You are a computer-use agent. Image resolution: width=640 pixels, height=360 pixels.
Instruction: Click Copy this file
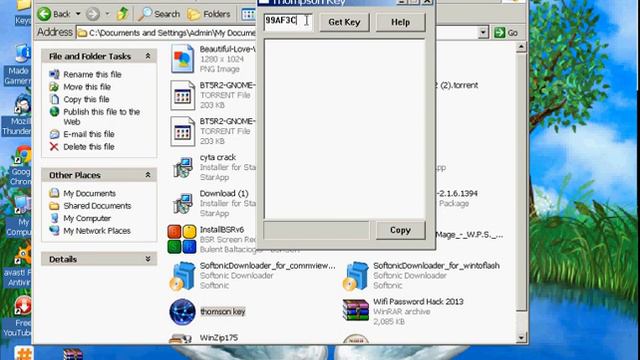click(86, 99)
